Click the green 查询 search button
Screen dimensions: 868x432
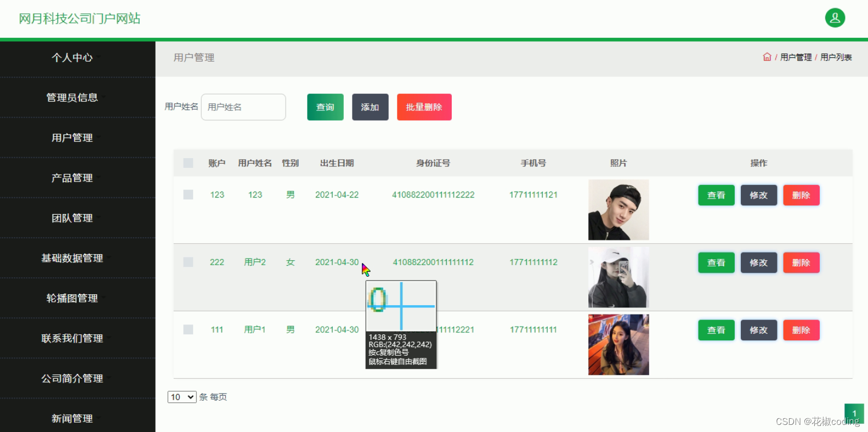(x=325, y=107)
